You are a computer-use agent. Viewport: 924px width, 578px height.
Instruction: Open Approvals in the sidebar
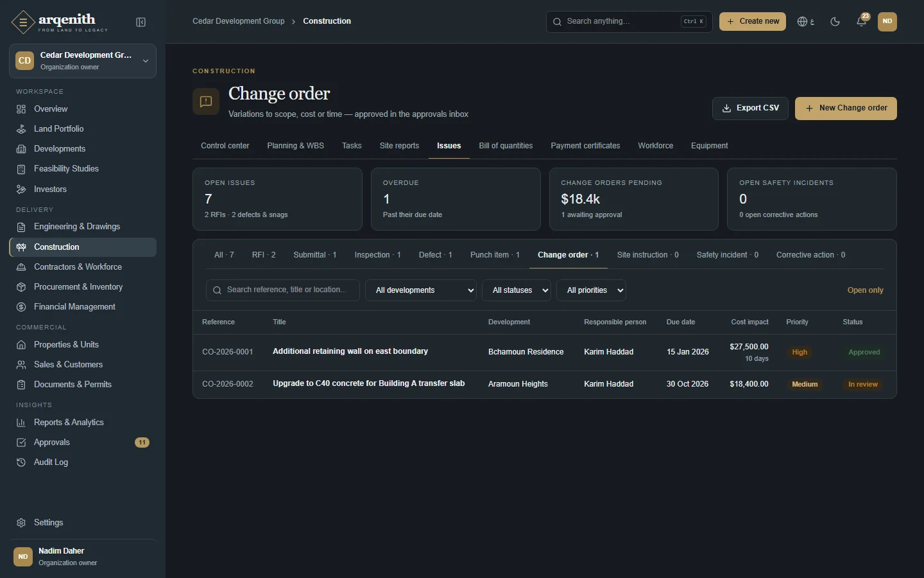coord(83,442)
